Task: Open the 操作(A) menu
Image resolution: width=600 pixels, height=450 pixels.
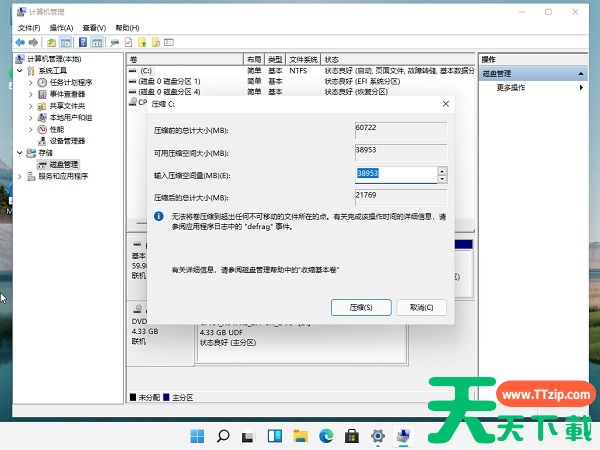Action: point(61,28)
